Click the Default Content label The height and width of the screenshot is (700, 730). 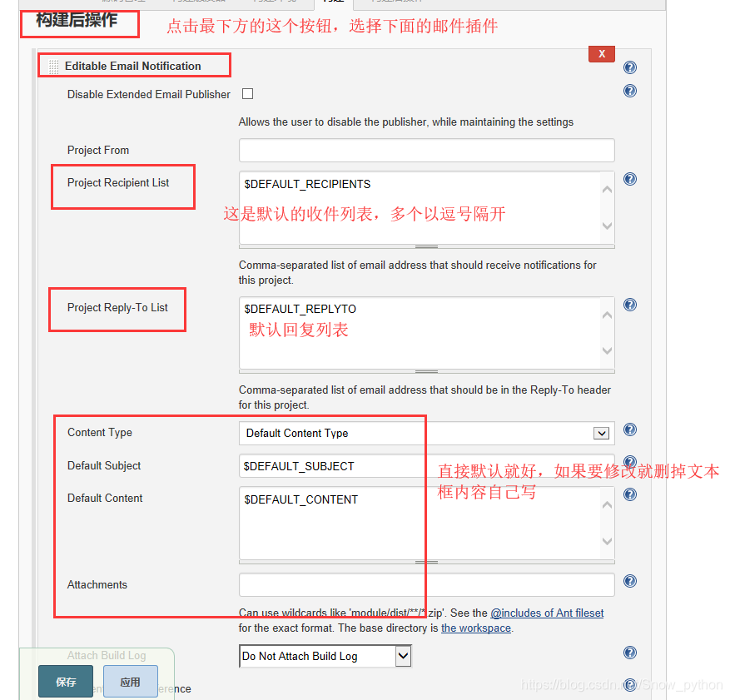click(105, 498)
